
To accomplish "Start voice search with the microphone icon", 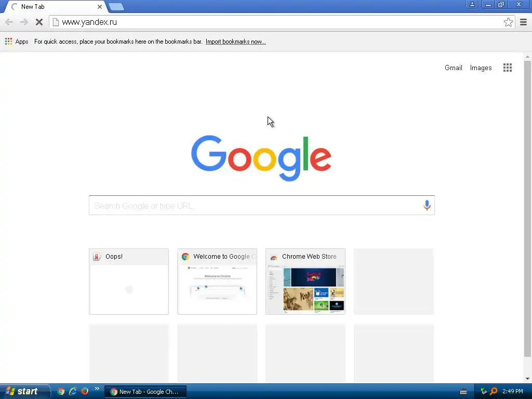I will click(427, 205).
